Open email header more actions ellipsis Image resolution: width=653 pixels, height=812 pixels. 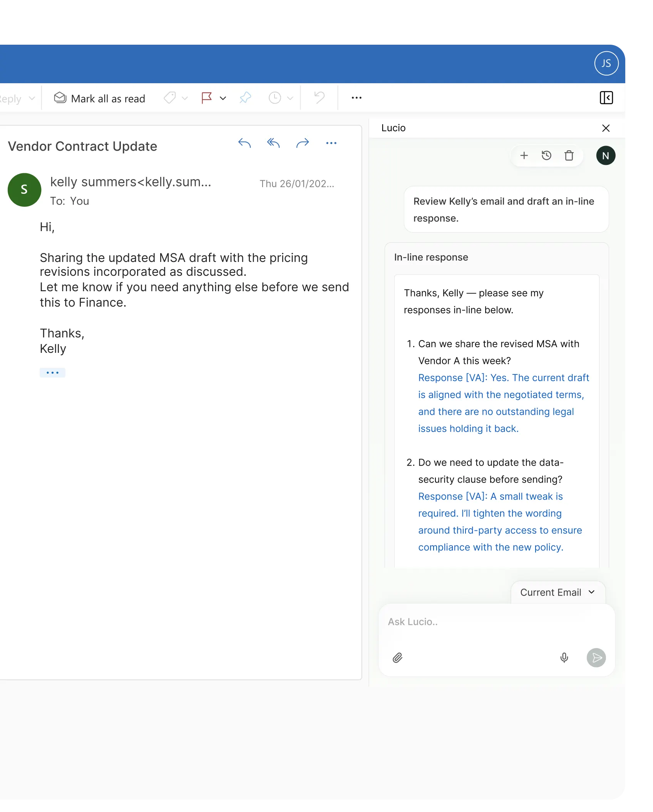(331, 143)
